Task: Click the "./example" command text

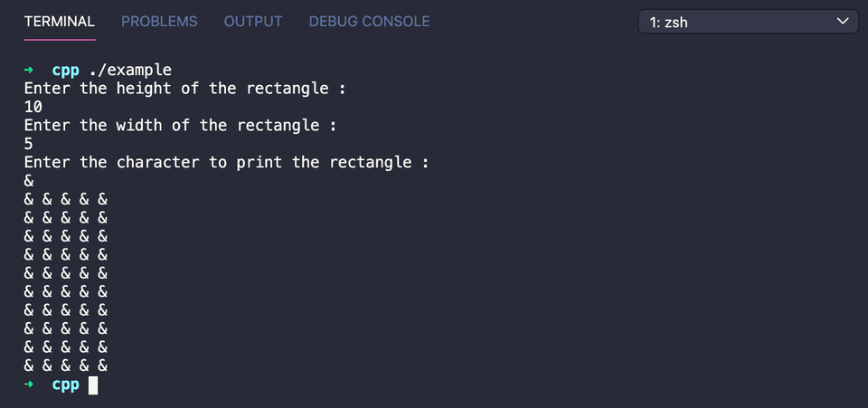Action: 130,70
